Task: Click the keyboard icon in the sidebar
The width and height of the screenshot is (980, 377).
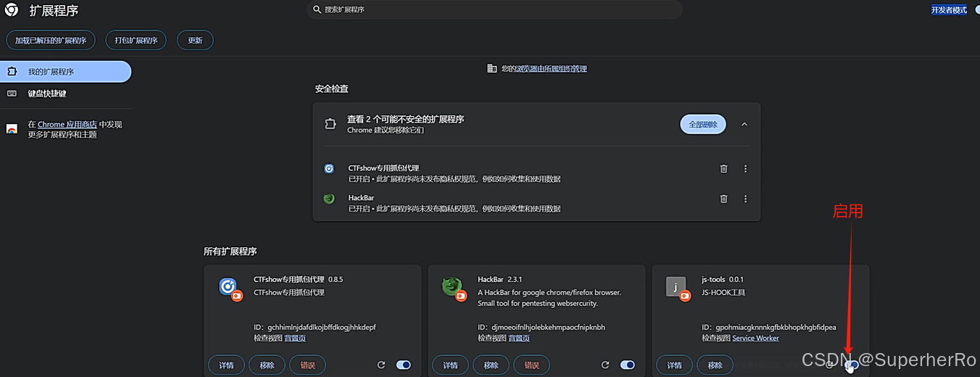Action: click(12, 94)
